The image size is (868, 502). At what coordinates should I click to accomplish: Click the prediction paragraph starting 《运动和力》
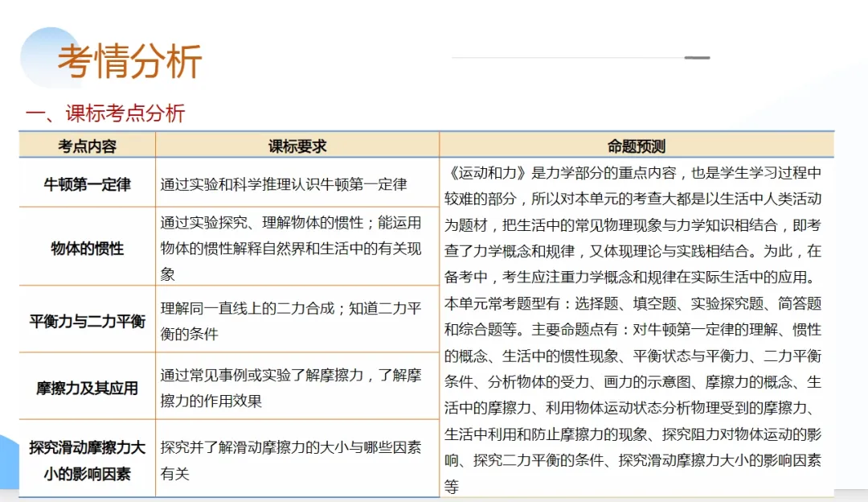[x=633, y=225]
